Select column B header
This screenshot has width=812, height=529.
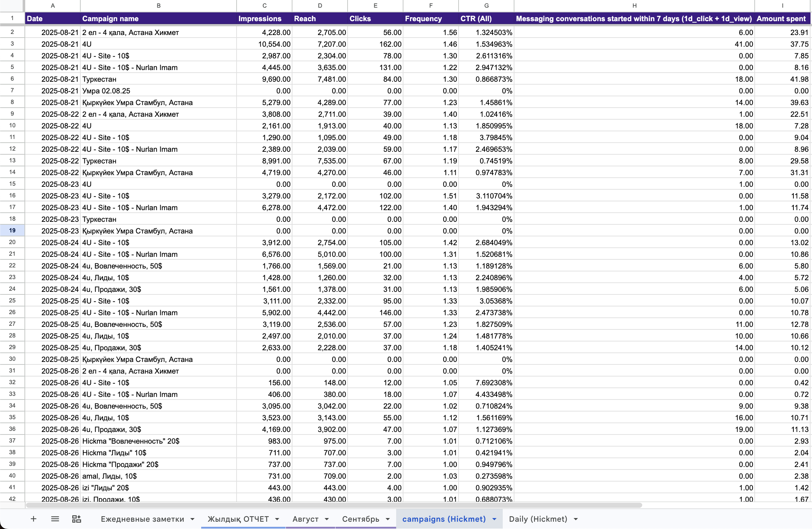(x=158, y=6)
